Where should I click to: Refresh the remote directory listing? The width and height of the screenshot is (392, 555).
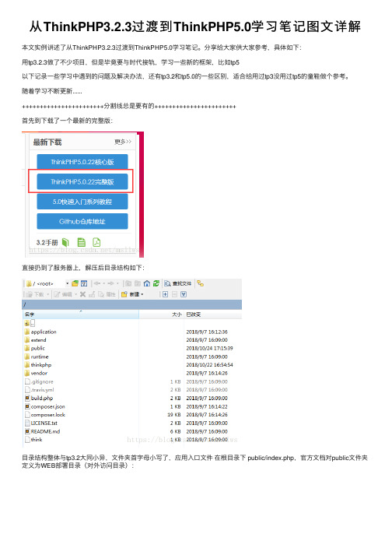click(x=156, y=283)
